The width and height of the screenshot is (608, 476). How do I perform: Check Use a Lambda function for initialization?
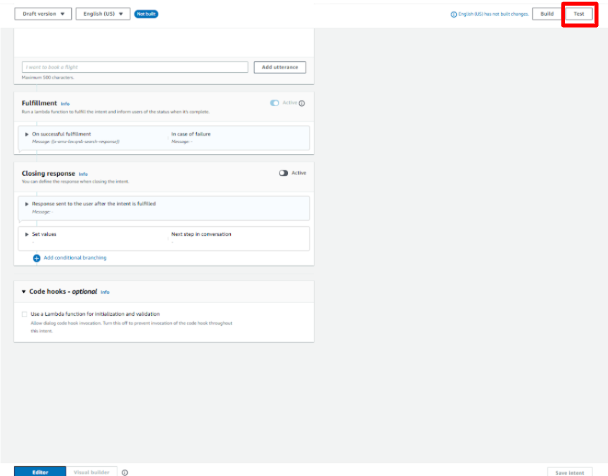[x=25, y=314]
